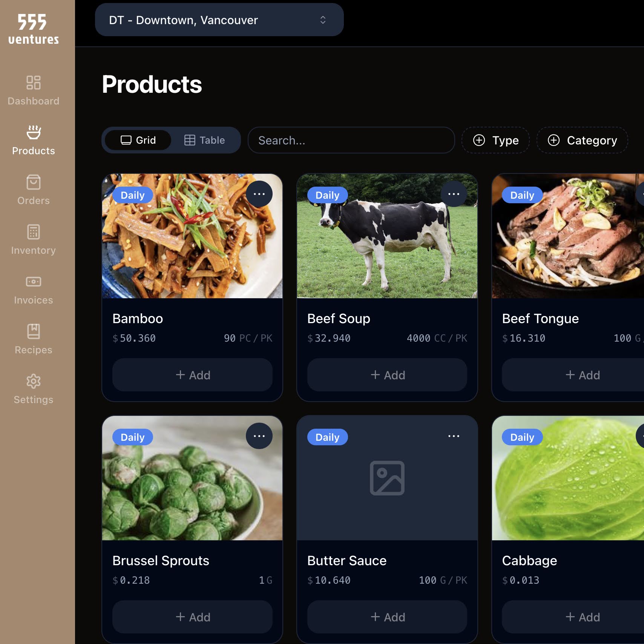Open the three-dot menu on Beef Soup card

point(454,194)
